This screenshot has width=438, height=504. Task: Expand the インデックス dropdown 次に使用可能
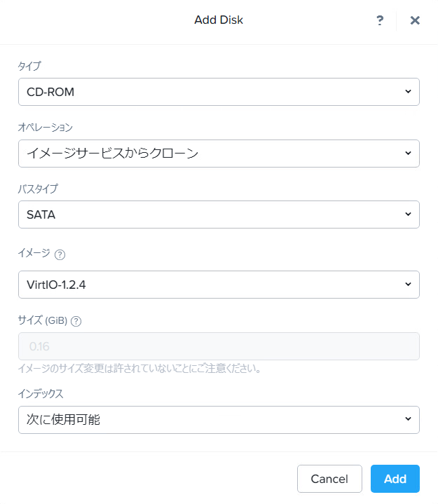click(219, 420)
